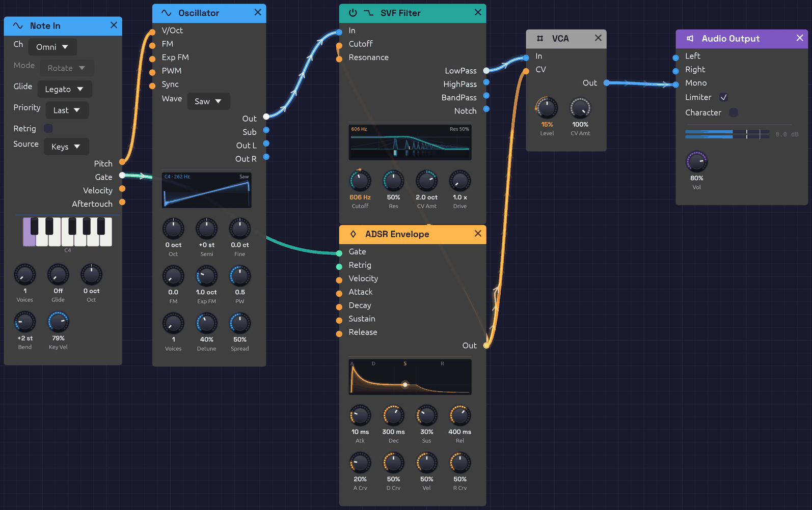Click the Note In Voices knob
This screenshot has height=510, width=812.
[x=24, y=275]
